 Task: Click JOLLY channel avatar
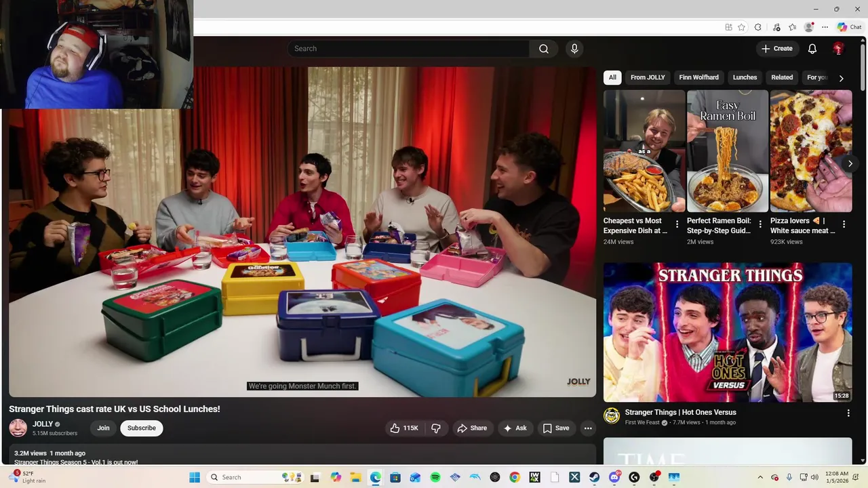18,428
